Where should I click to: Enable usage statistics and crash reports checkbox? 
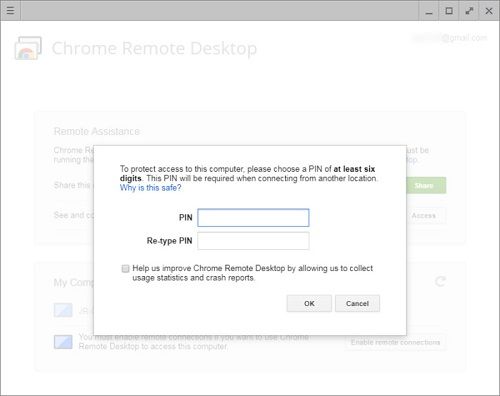[x=125, y=269]
